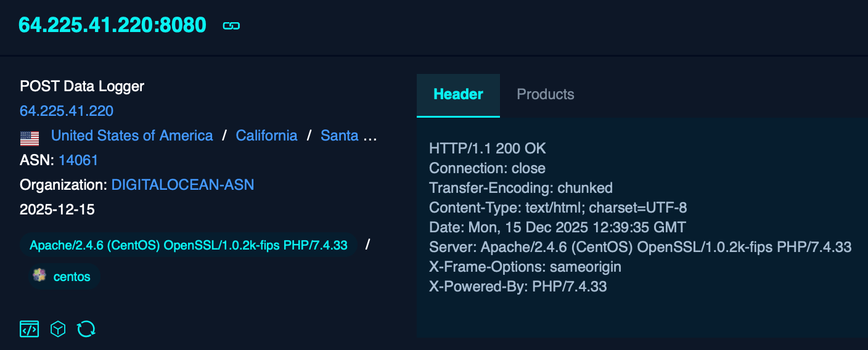Screen dimensions: 868x350
Task: Open the 64.225.41.220:8080 host title
Action: pos(112,25)
